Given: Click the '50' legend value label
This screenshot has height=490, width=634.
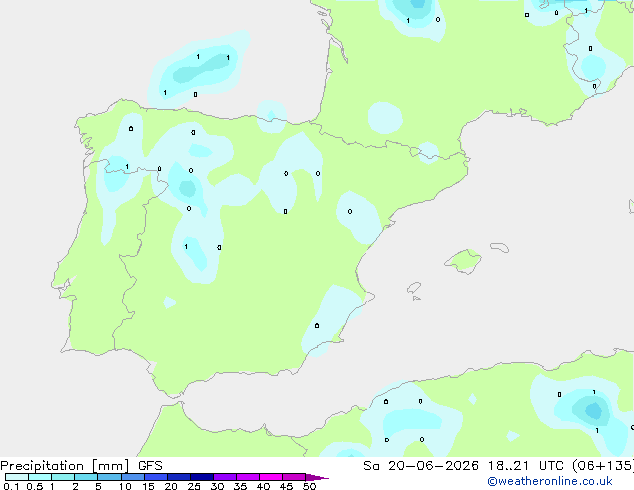Looking at the screenshot, I should 309,486.
